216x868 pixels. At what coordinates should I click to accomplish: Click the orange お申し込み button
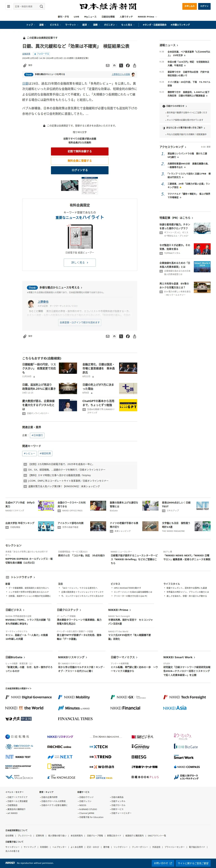tap(190, 6)
